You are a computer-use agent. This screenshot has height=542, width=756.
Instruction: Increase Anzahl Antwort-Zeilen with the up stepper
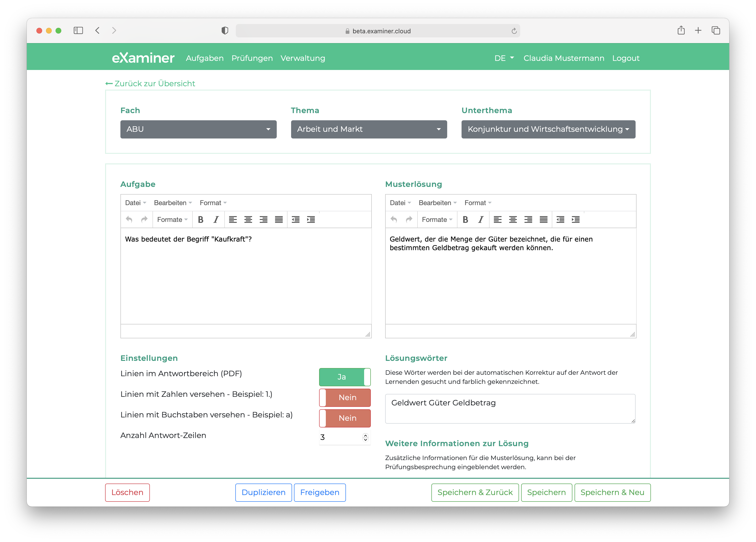pyautogui.click(x=365, y=435)
